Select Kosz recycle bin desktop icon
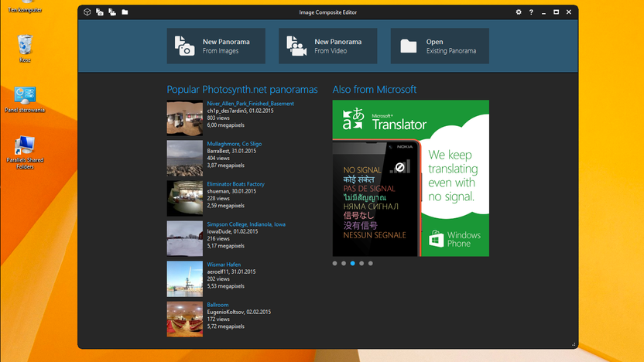Viewport: 644px width, 362px height. coord(25,49)
